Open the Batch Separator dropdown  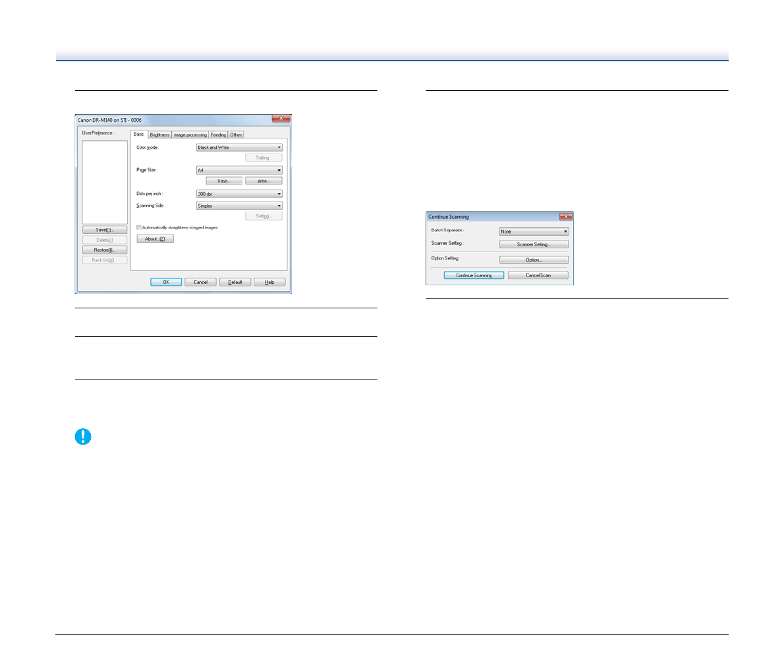tap(534, 231)
